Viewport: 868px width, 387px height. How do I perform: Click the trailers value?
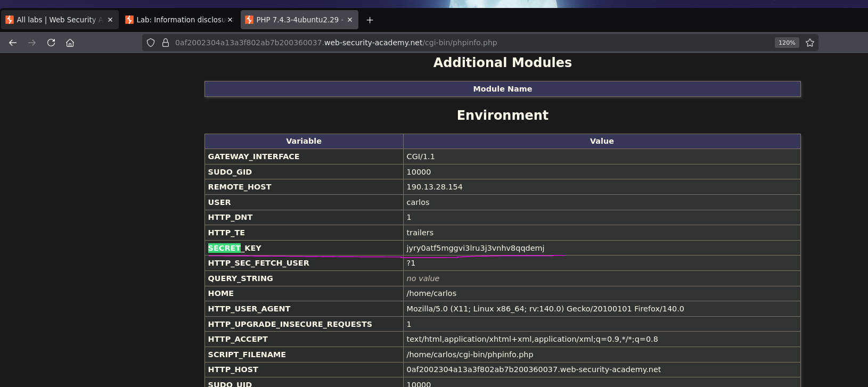point(420,233)
